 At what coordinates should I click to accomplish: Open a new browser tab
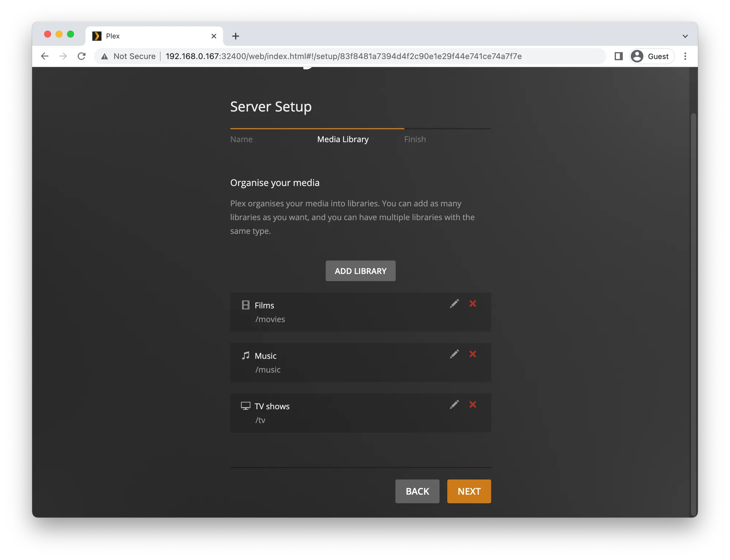[236, 36]
